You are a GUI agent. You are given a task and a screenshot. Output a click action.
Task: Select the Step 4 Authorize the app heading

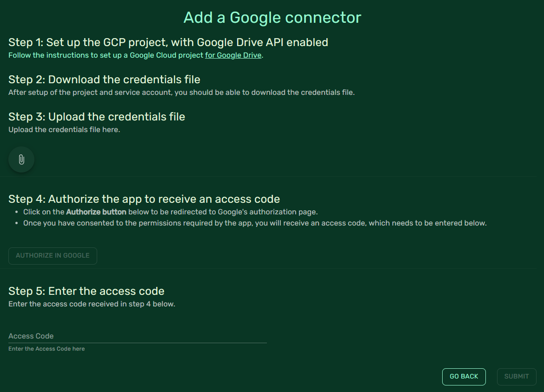point(144,199)
